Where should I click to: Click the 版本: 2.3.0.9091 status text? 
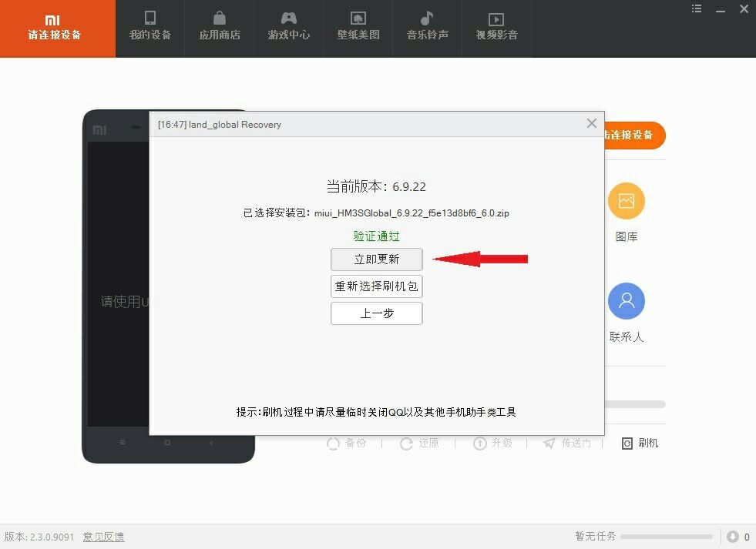point(39,537)
